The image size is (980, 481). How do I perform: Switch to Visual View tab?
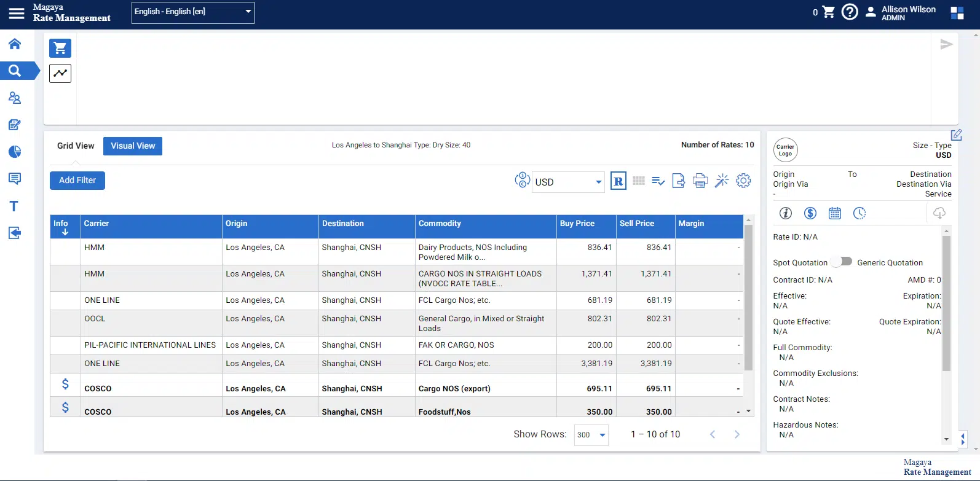[133, 146]
